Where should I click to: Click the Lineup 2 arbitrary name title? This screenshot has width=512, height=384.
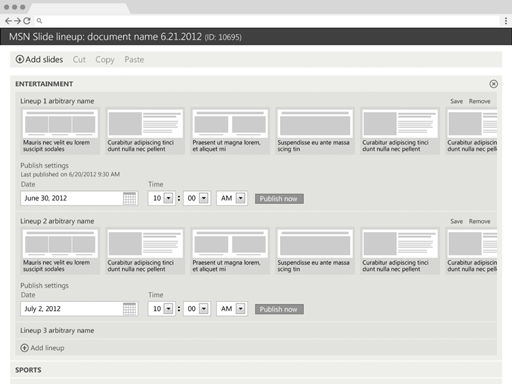[57, 221]
